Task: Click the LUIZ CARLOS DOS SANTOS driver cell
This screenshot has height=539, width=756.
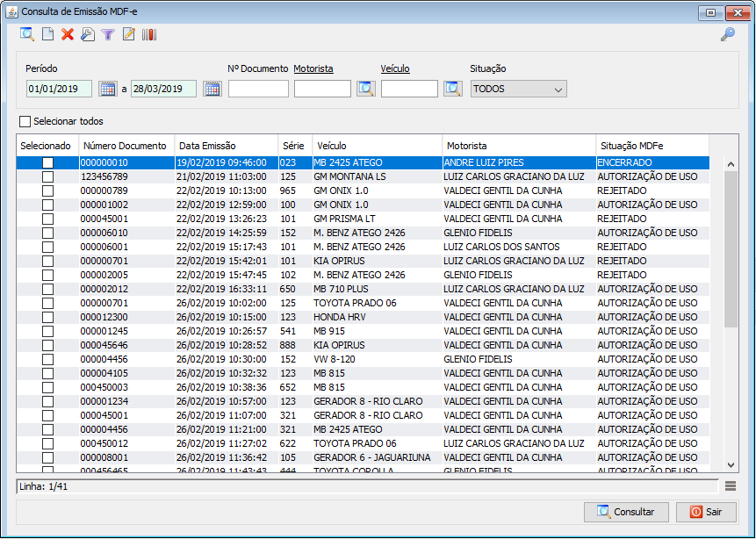Action: click(x=519, y=247)
